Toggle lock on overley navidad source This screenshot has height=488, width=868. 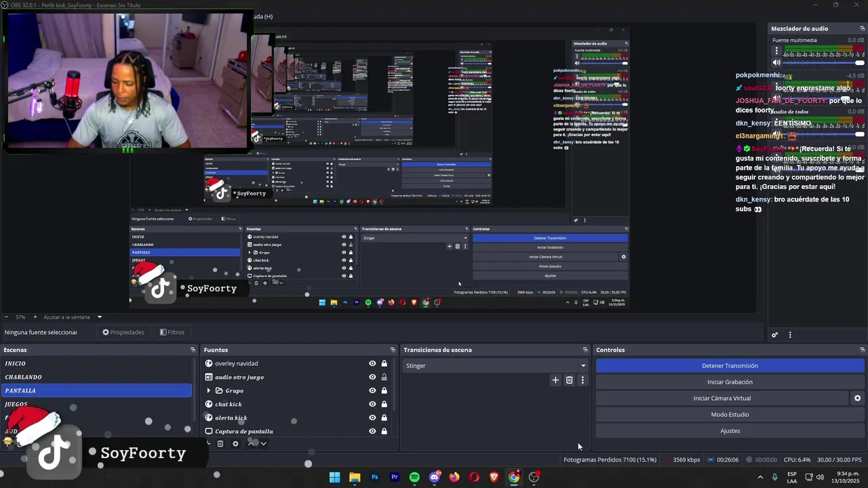click(384, 363)
